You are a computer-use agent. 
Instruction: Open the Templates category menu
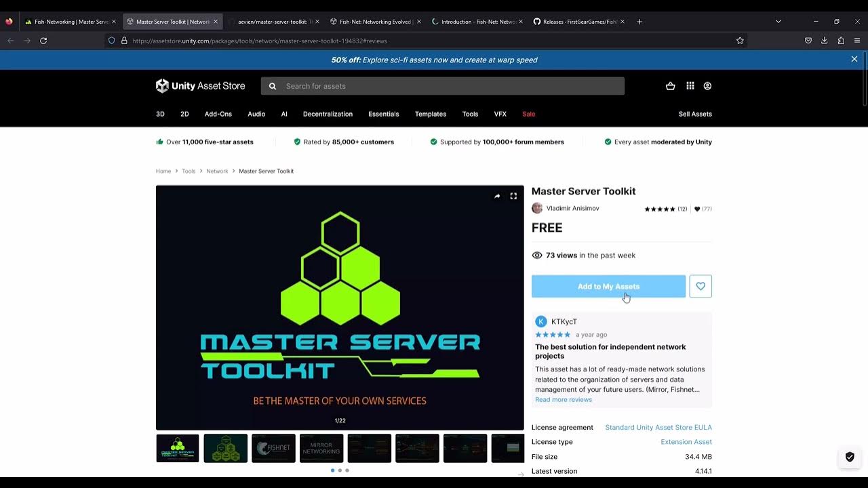click(x=431, y=114)
